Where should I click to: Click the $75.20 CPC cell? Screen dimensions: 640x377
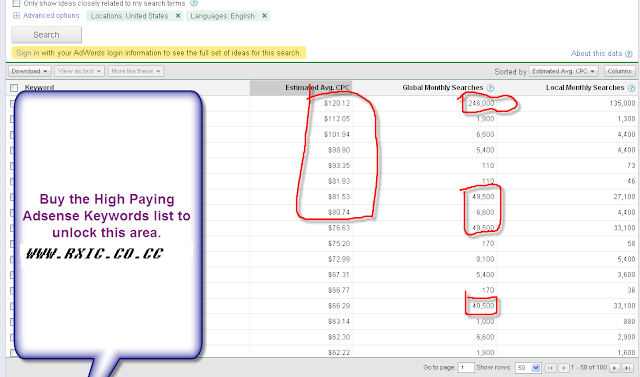coord(339,244)
